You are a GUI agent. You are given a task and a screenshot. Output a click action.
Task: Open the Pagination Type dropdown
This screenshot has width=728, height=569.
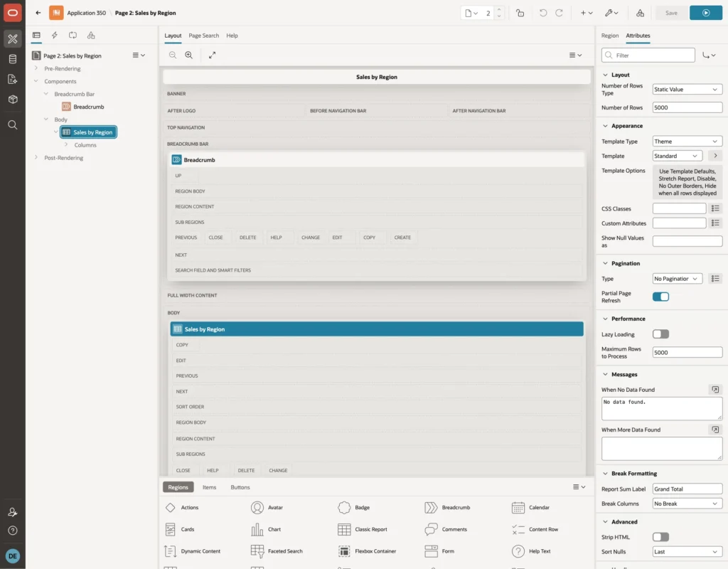click(x=677, y=279)
